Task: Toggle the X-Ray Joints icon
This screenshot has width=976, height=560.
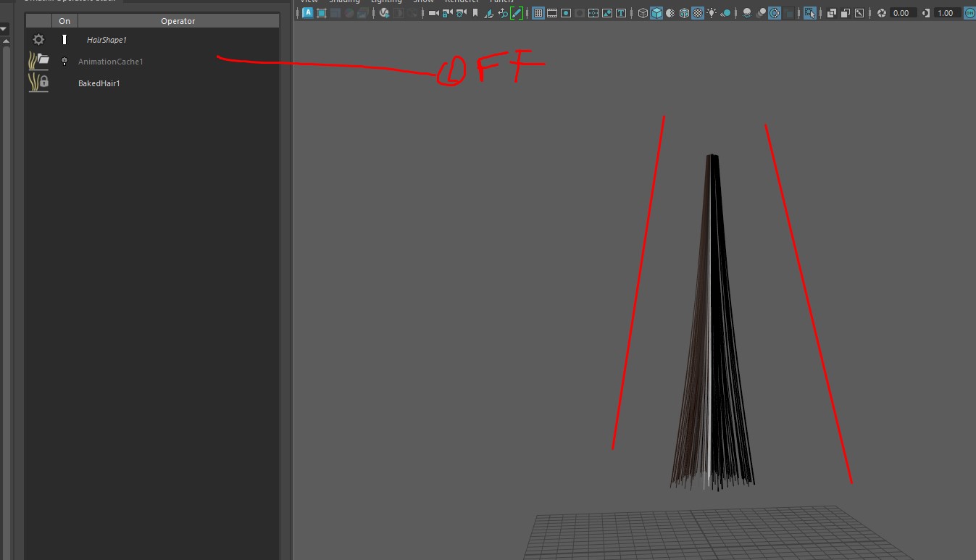Action: [859, 13]
